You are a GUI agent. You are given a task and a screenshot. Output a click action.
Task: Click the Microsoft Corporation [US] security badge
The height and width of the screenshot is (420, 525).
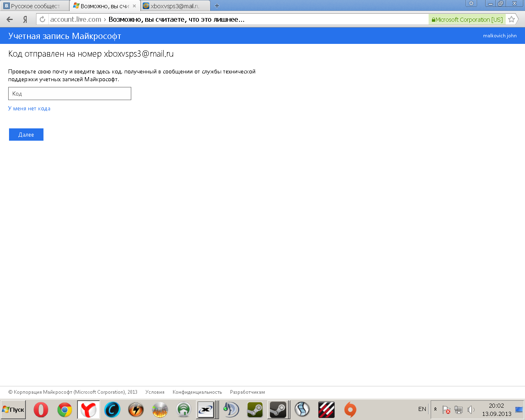point(467,19)
